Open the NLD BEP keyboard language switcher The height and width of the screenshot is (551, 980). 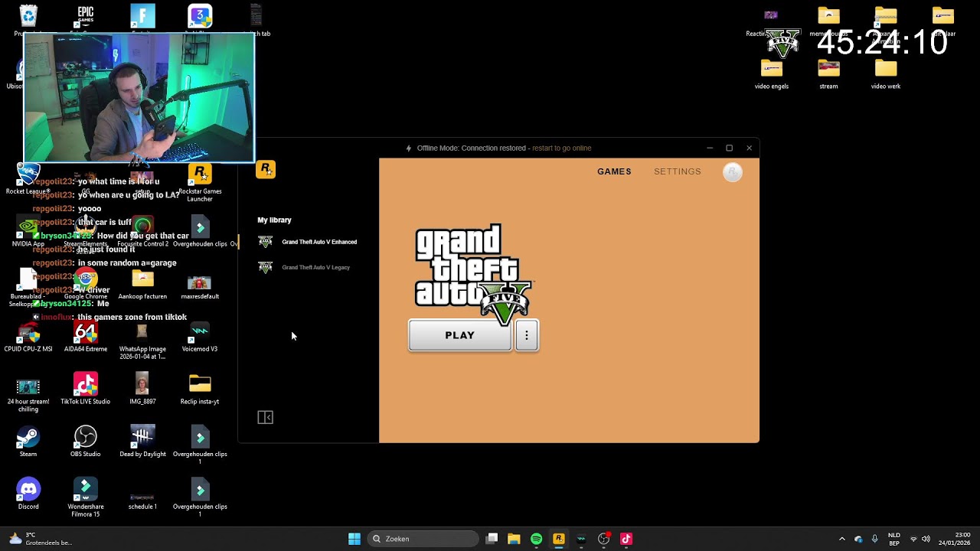(x=894, y=539)
